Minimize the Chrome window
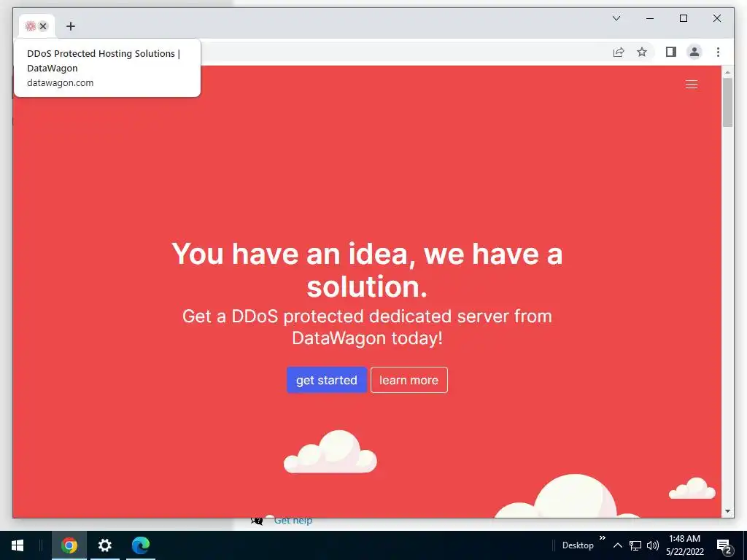747x560 pixels. coord(650,18)
